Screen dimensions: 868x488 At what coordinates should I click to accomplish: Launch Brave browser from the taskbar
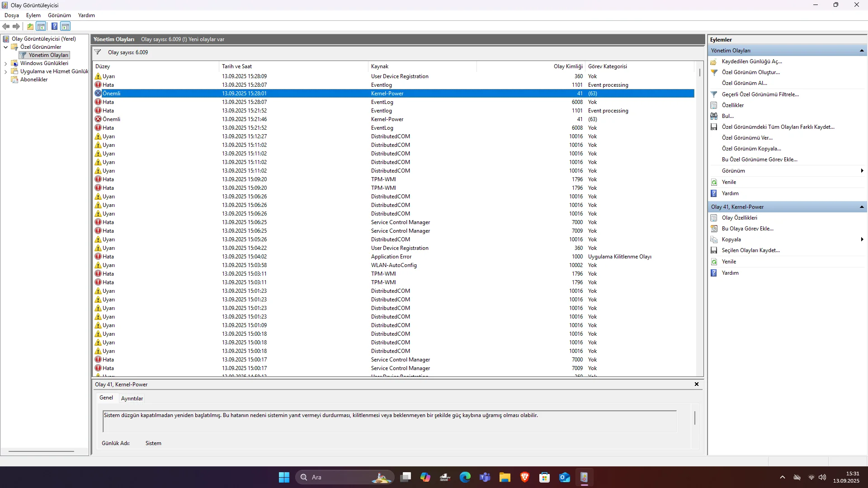click(524, 477)
